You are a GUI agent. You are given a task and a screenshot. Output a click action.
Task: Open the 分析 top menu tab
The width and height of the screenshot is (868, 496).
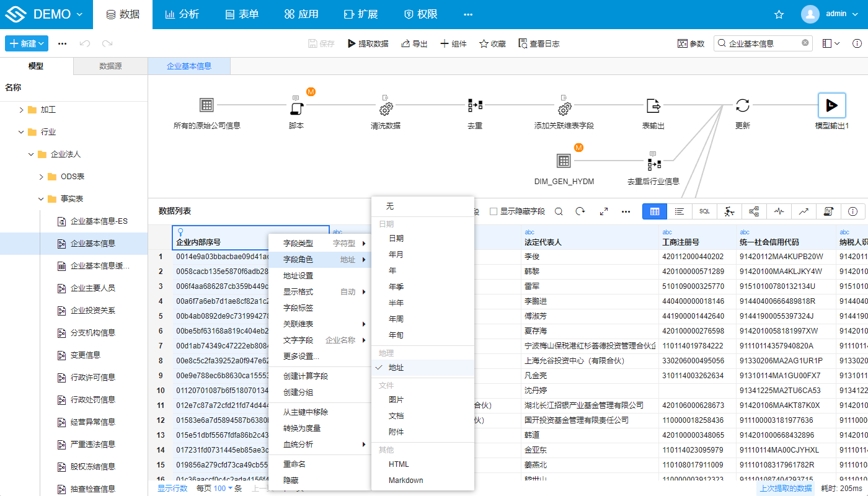pos(182,14)
